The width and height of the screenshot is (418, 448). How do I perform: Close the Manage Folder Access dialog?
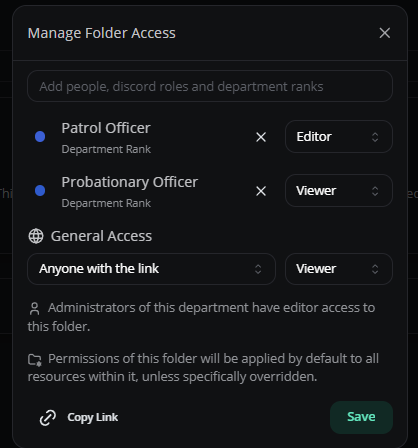point(385,33)
